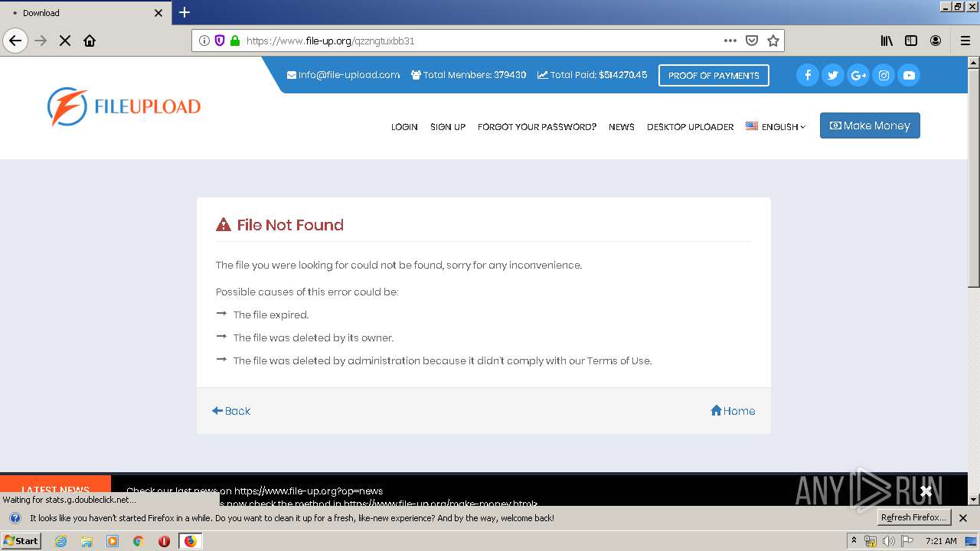The height and width of the screenshot is (551, 980).
Task: Open the LOGIN menu item
Action: (404, 127)
